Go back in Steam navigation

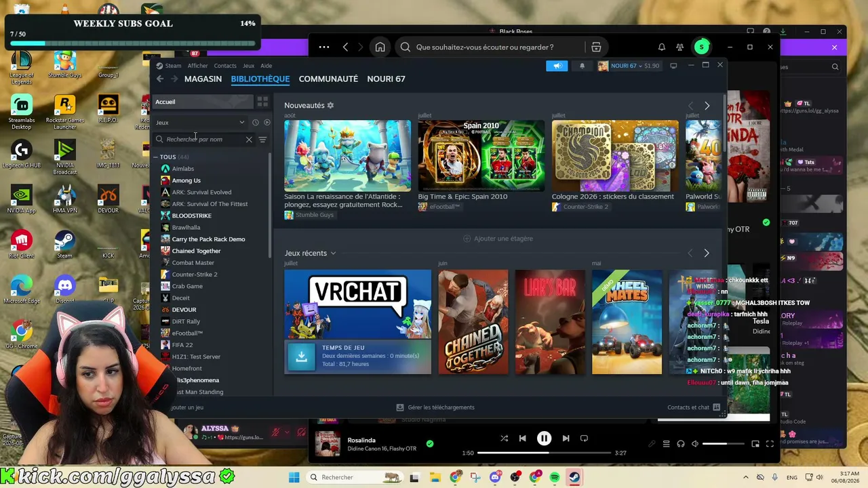[x=160, y=79]
